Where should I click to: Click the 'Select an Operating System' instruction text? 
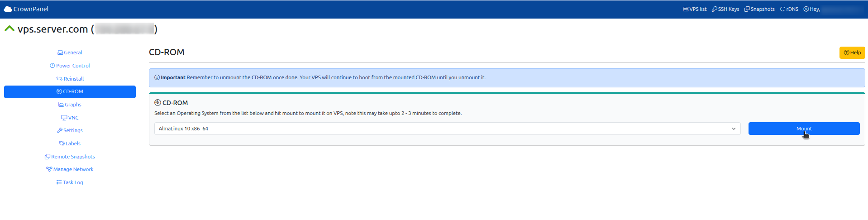coord(308,113)
